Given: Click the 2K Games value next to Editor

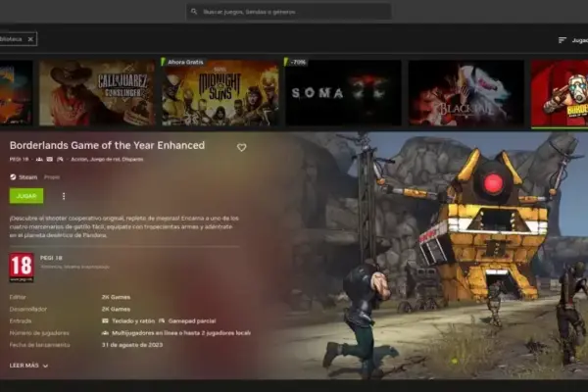Looking at the screenshot, I should click(x=116, y=297).
